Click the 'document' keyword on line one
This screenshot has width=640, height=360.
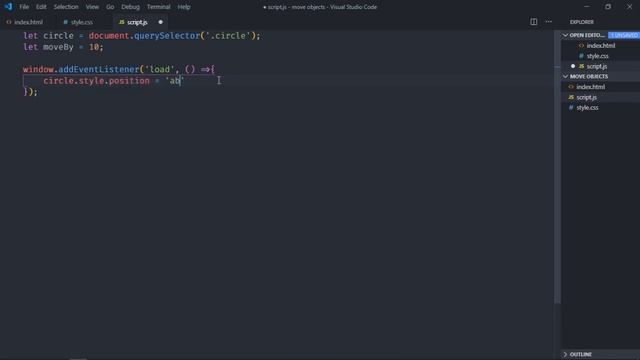tap(109, 36)
